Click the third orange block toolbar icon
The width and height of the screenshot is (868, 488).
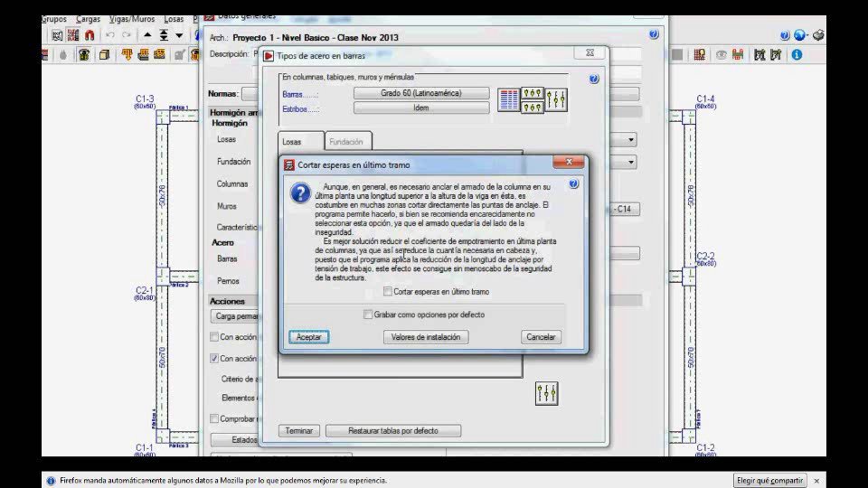pyautogui.click(x=160, y=54)
